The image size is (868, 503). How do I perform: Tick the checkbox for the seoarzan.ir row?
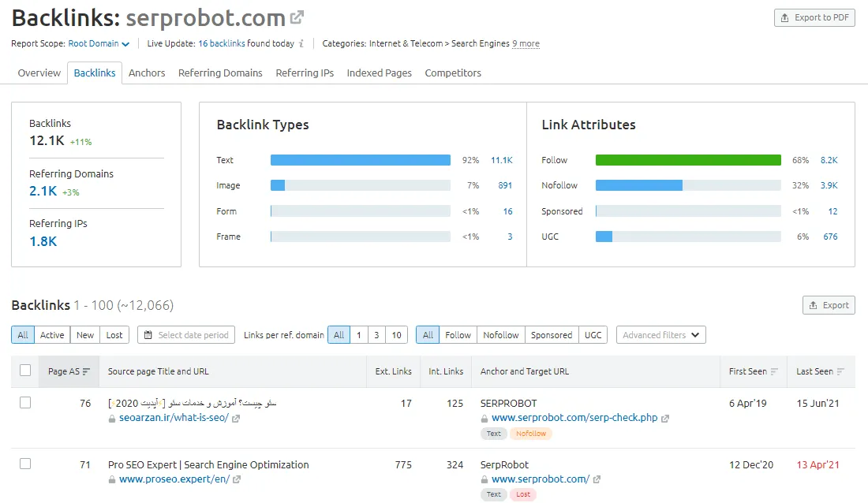pyautogui.click(x=25, y=403)
